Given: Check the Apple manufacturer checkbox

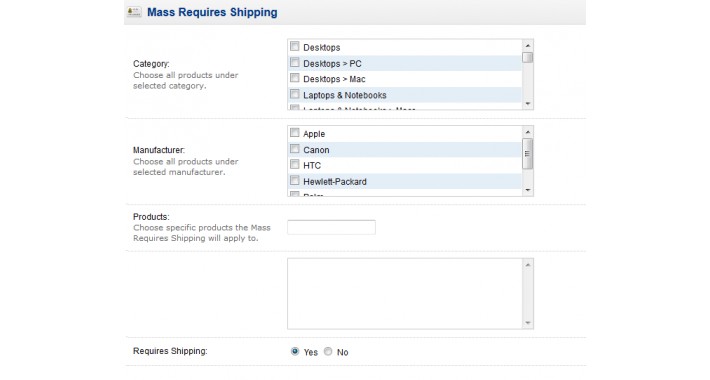Looking at the screenshot, I should point(295,133).
